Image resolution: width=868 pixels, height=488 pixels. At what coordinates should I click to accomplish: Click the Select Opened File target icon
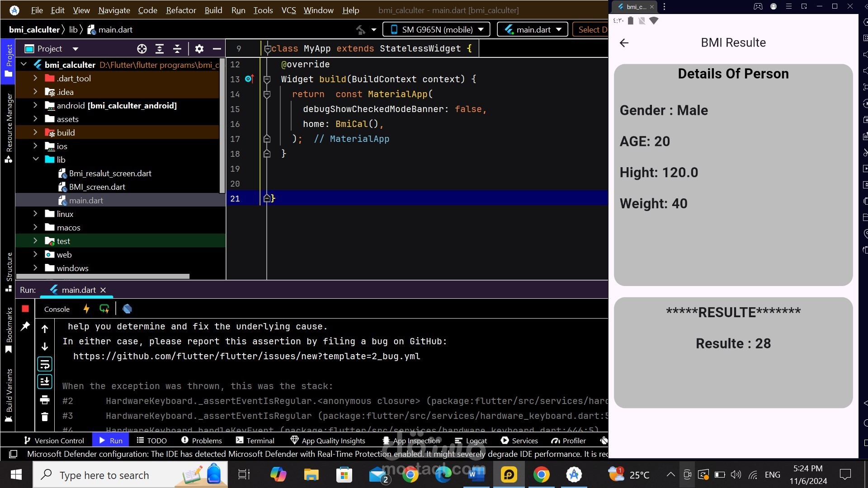[x=142, y=49]
